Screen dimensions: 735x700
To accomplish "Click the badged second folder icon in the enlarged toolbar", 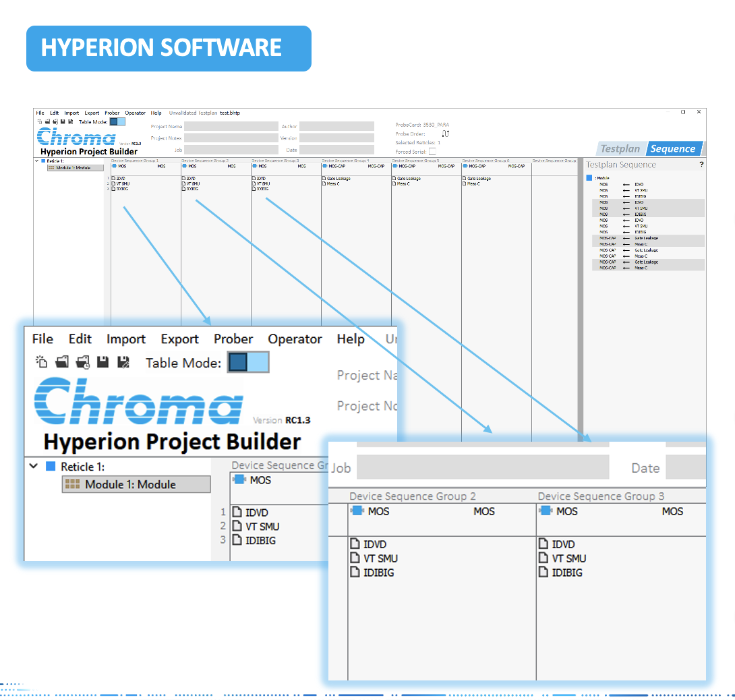I will pyautogui.click(x=83, y=362).
